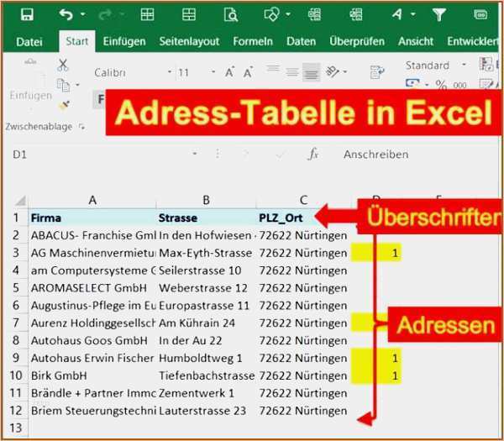
Task: Click the top align icon
Action: click(273, 69)
